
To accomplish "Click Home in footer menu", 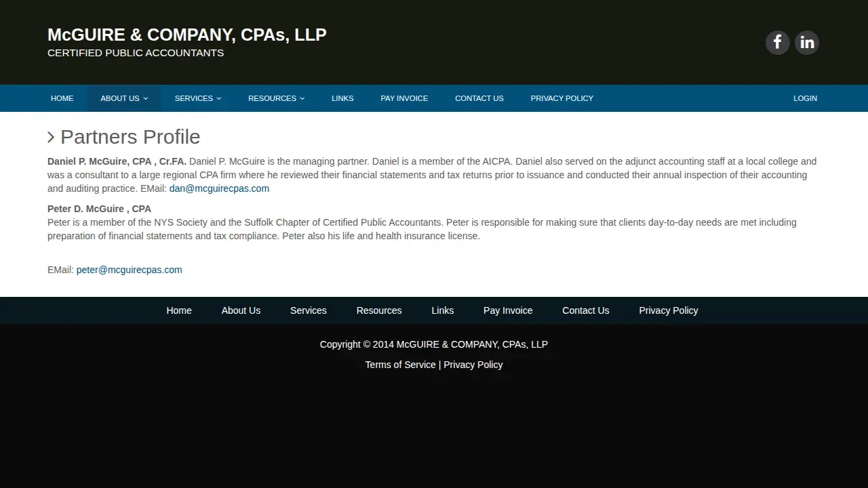I will click(x=179, y=310).
